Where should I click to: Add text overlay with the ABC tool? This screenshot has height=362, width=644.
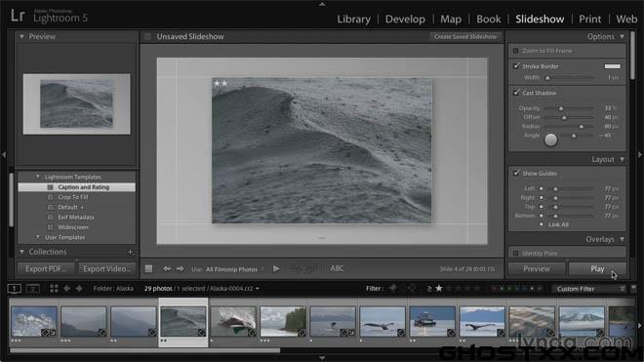coord(337,268)
